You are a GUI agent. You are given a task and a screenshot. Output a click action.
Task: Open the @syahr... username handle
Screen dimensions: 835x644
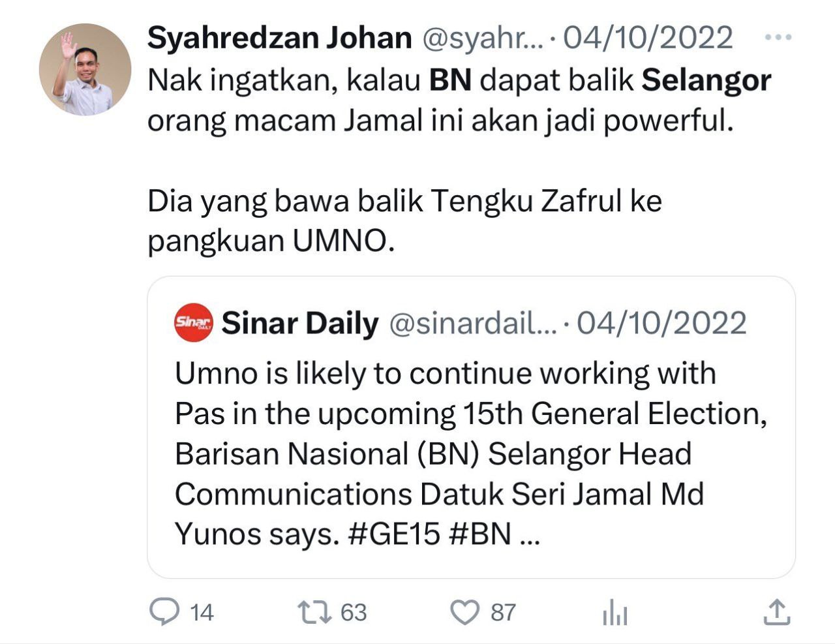(x=483, y=38)
